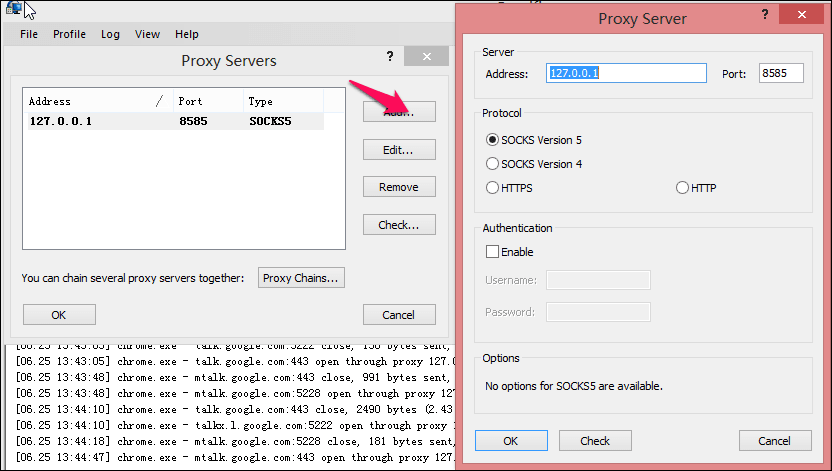Focus the Port input field
This screenshot has height=471, width=832.
click(781, 73)
